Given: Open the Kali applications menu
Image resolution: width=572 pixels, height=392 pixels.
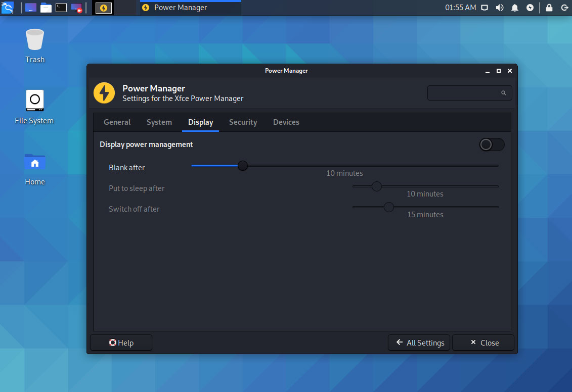Looking at the screenshot, I should [7, 8].
